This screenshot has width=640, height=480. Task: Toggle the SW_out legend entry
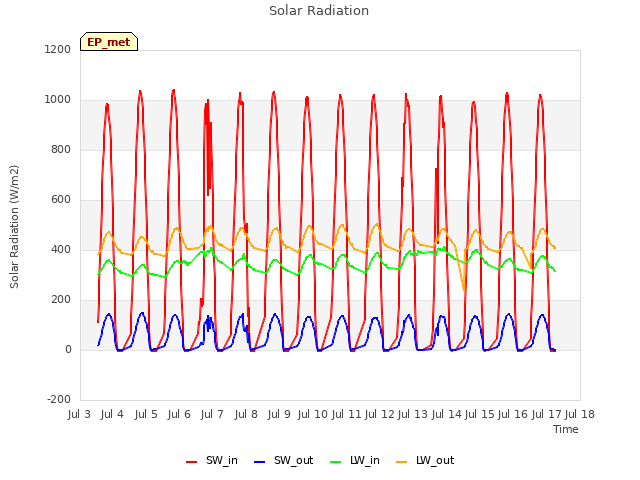coord(284,460)
